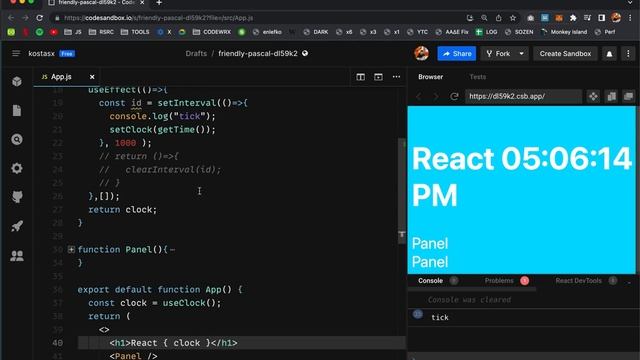Open Chrome extensions puzzle icon
Image resolution: width=640 pixels, height=360 pixels.
click(x=573, y=18)
